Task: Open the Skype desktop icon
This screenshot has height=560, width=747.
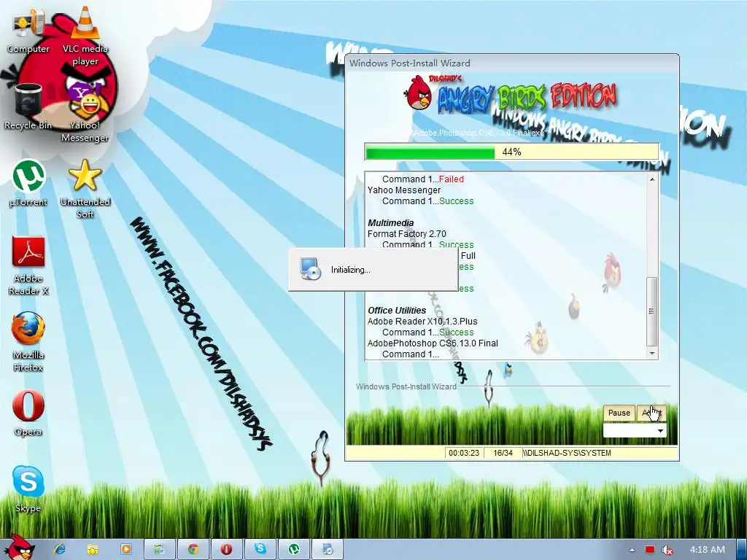Action: pos(28,489)
